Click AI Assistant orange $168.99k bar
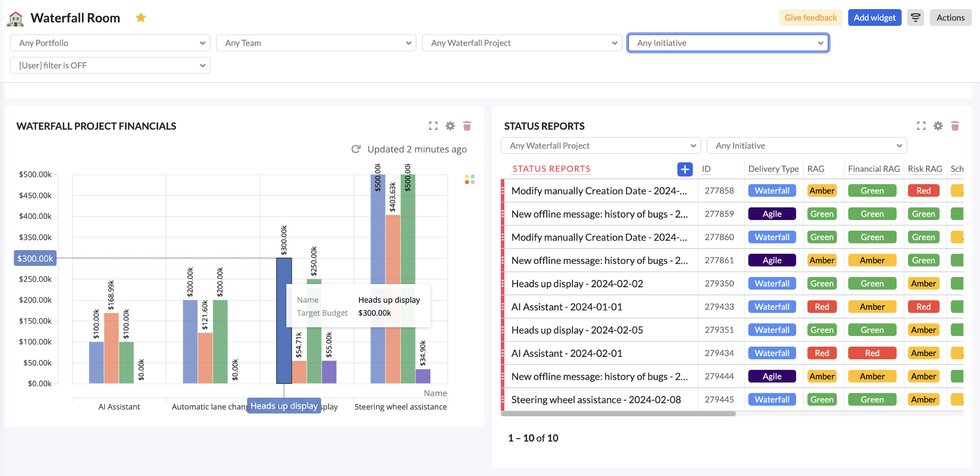980x476 pixels. 112,348
